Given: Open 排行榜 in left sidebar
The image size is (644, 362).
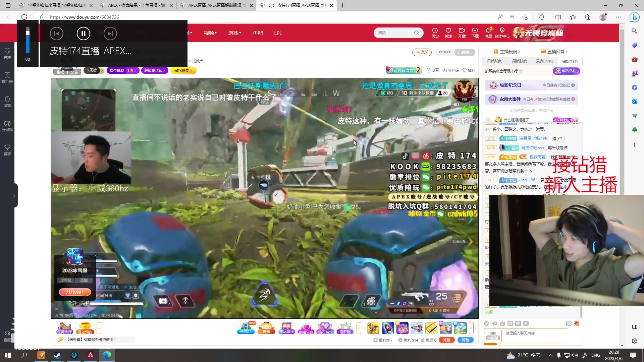Looking at the screenshot, I should click(x=7, y=77).
